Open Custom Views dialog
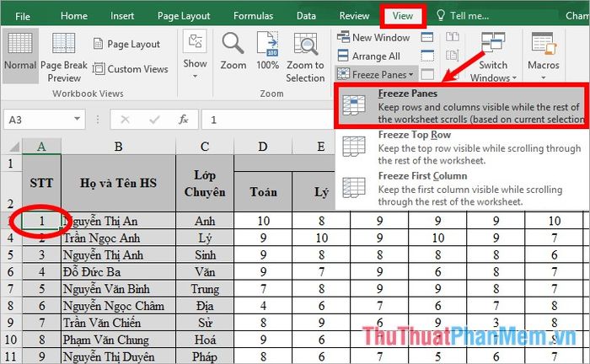 (130, 69)
